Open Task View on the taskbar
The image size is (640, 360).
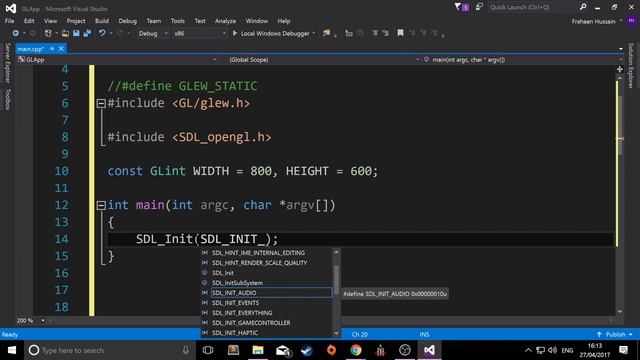click(208, 350)
